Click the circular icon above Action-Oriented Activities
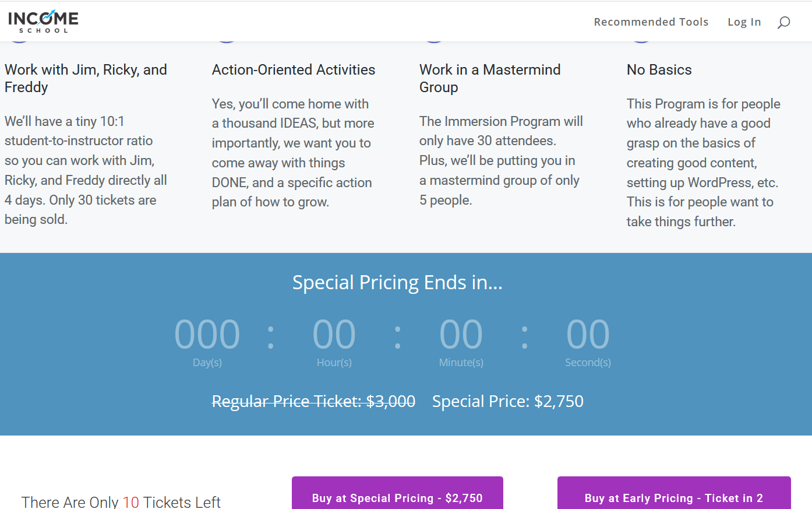 tap(226, 41)
